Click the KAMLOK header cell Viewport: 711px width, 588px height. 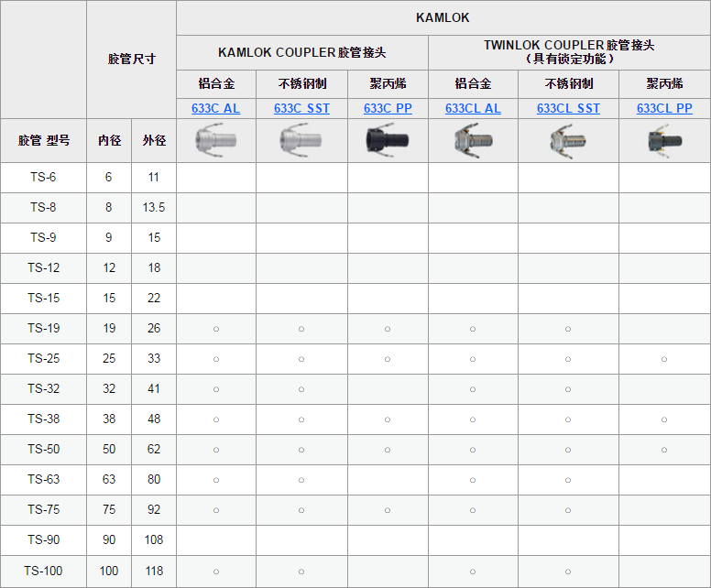443,17
